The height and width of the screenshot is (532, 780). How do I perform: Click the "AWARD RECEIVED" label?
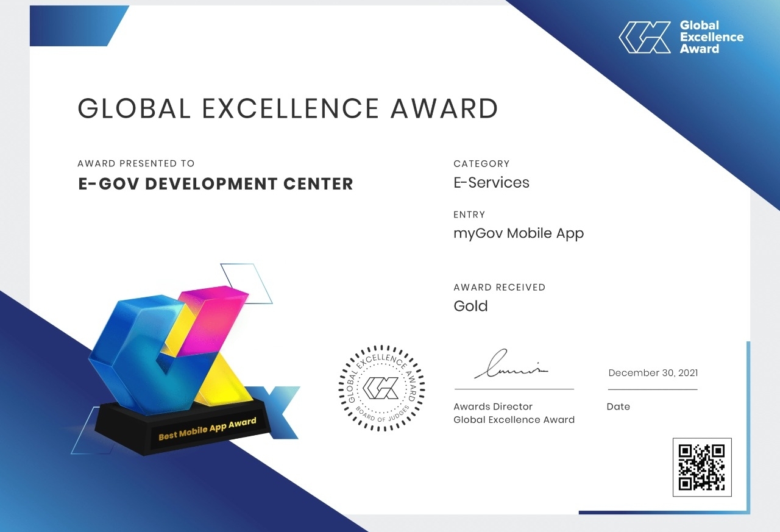click(x=500, y=287)
